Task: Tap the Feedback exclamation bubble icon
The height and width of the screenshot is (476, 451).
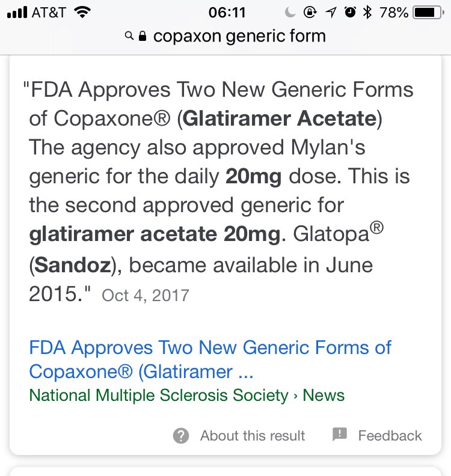Action: (x=340, y=434)
